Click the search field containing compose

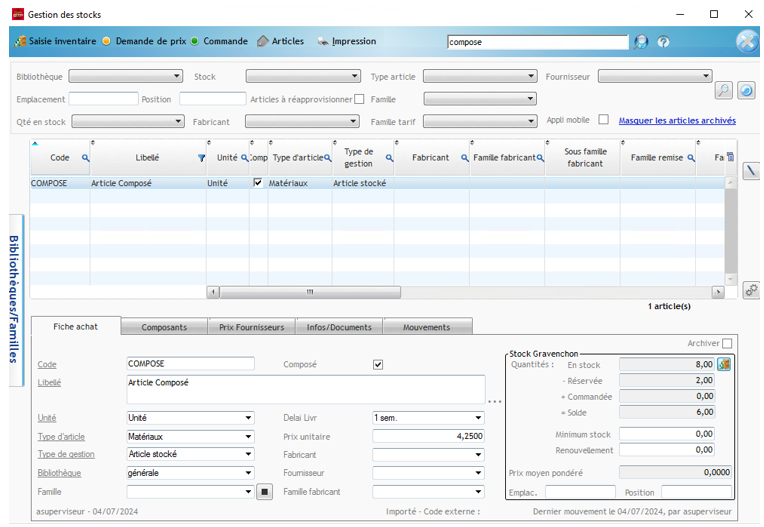[538, 42]
